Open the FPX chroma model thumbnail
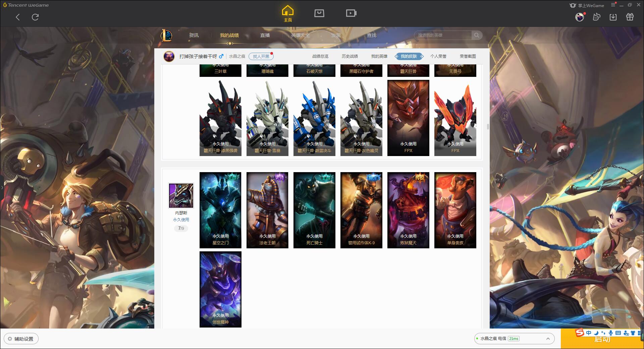644x349 pixels. tap(455, 118)
